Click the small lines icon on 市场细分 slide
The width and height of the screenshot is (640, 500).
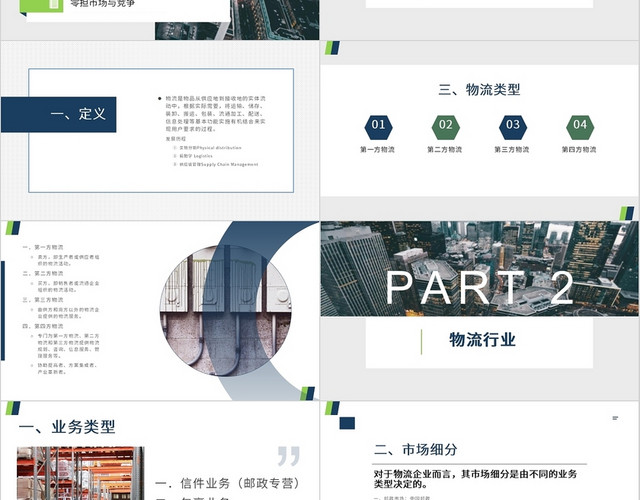616,418
